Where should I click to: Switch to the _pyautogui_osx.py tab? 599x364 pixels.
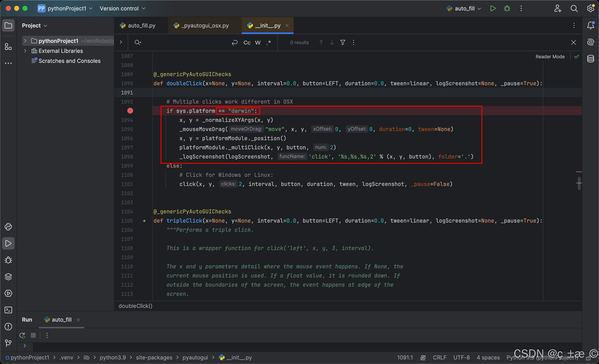[204, 25]
